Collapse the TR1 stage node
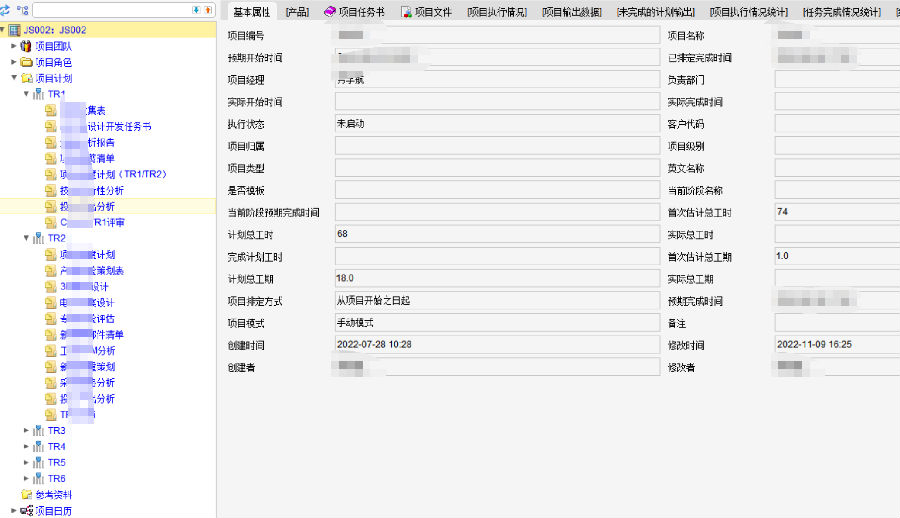The height and width of the screenshot is (518, 900). (26, 94)
